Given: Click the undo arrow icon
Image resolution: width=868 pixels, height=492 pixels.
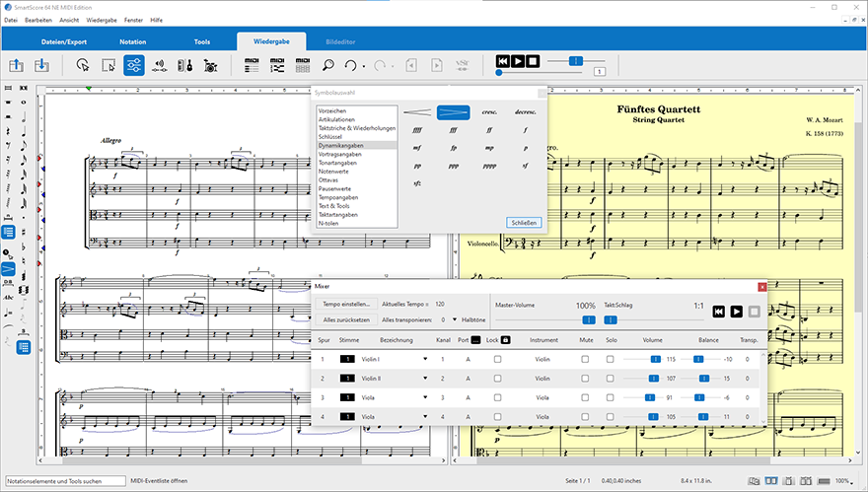Looking at the screenshot, I should (349, 66).
